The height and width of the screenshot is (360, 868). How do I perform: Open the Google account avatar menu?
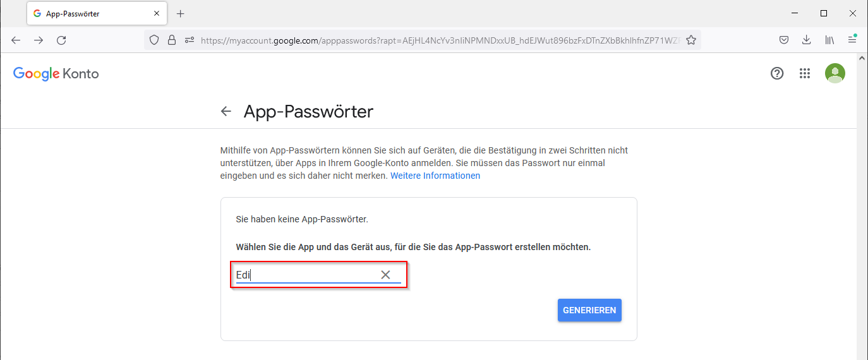(x=835, y=73)
